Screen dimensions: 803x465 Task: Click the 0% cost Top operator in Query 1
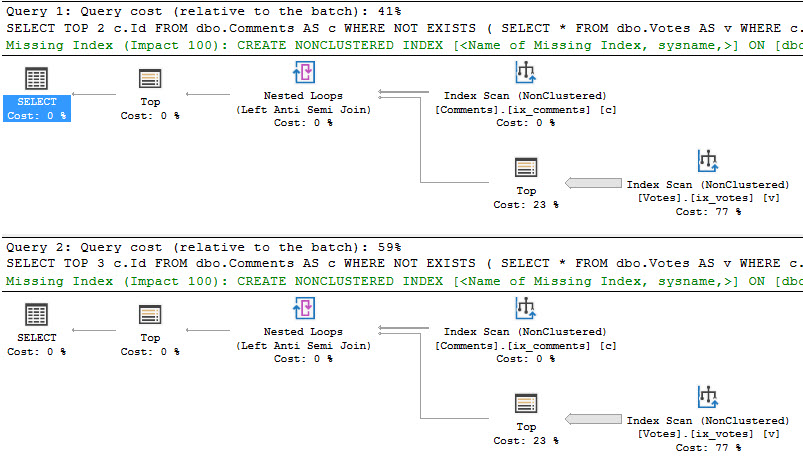coord(150,81)
